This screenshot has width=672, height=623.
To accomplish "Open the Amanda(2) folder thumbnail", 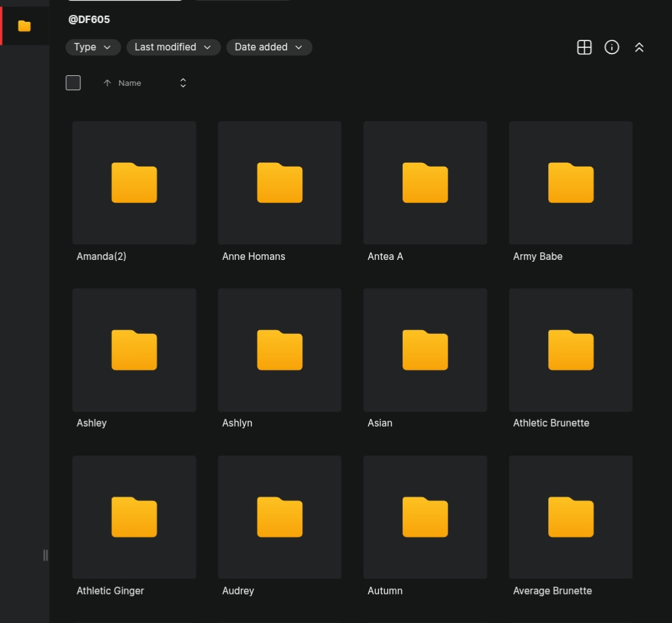I will (x=134, y=183).
